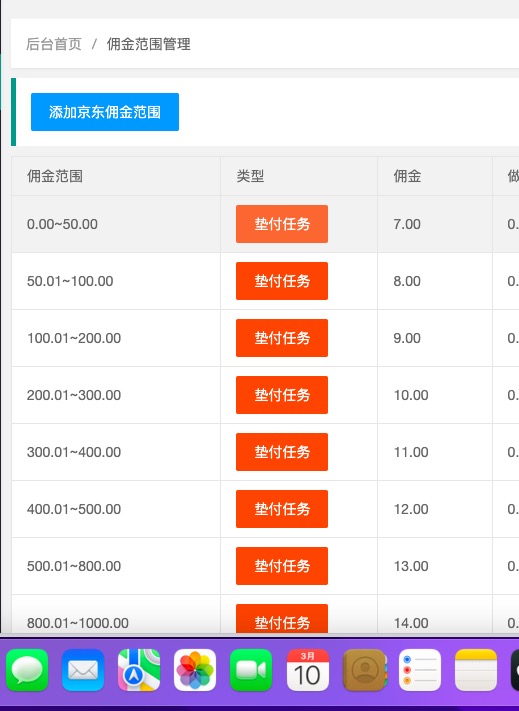Viewport: 519px width, 711px height.
Task: Open the Reminders app in dock
Action: tap(420, 670)
